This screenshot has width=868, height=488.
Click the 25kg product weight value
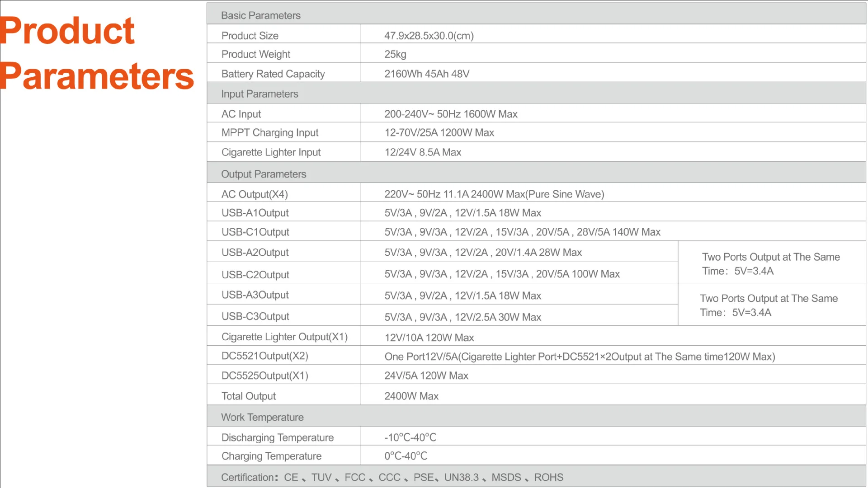click(395, 54)
